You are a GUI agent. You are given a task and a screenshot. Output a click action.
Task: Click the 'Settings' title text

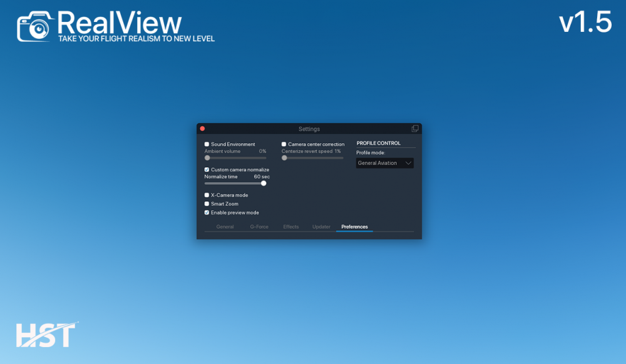(309, 129)
